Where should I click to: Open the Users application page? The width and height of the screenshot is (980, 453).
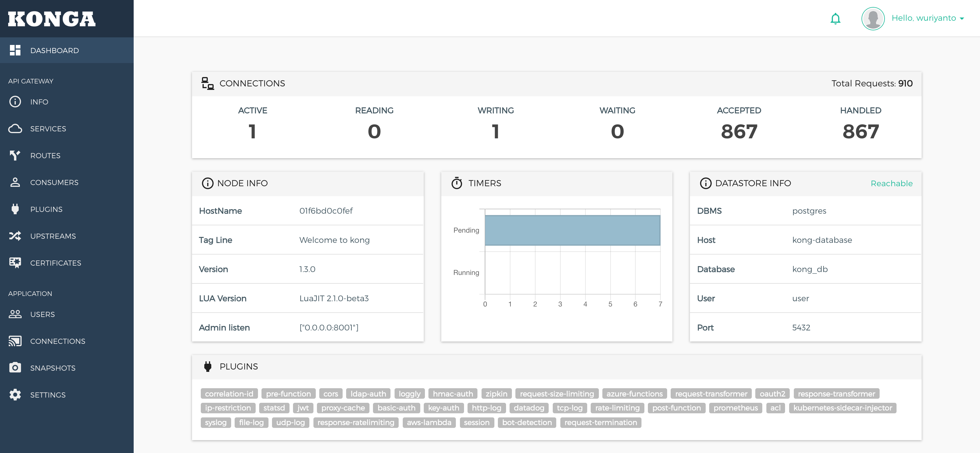click(15, 314)
